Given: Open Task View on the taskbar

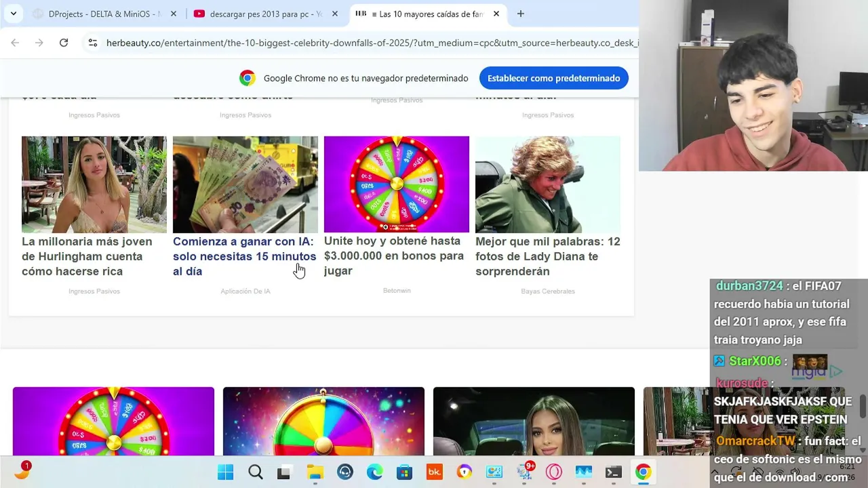Looking at the screenshot, I should [x=284, y=472].
